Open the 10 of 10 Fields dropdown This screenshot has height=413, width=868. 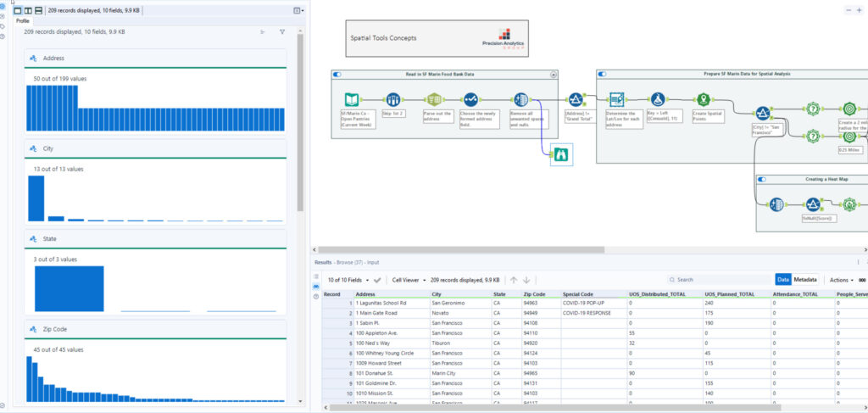[348, 280]
